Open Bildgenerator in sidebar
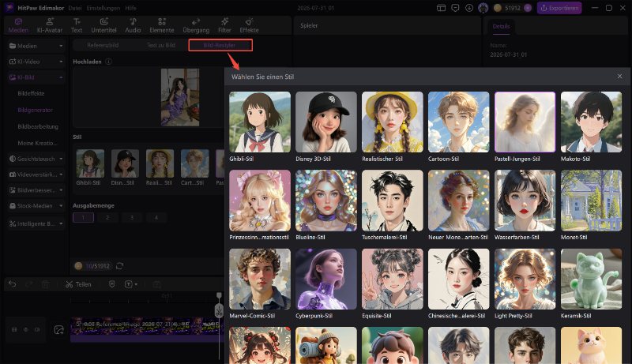Image resolution: width=632 pixels, height=364 pixels. click(35, 110)
